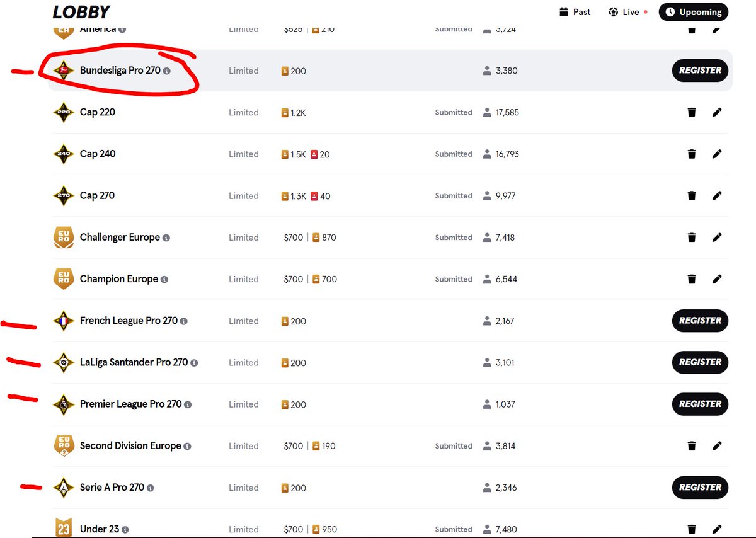Image resolution: width=756 pixels, height=538 pixels.
Task: Go to the LOBBY heading
Action: (x=81, y=12)
